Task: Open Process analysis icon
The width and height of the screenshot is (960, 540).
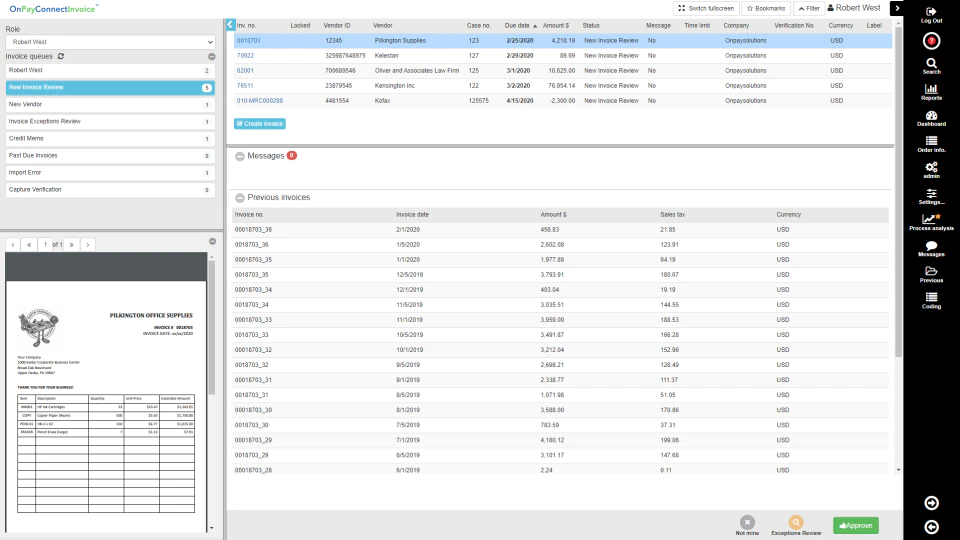Action: 931,222
